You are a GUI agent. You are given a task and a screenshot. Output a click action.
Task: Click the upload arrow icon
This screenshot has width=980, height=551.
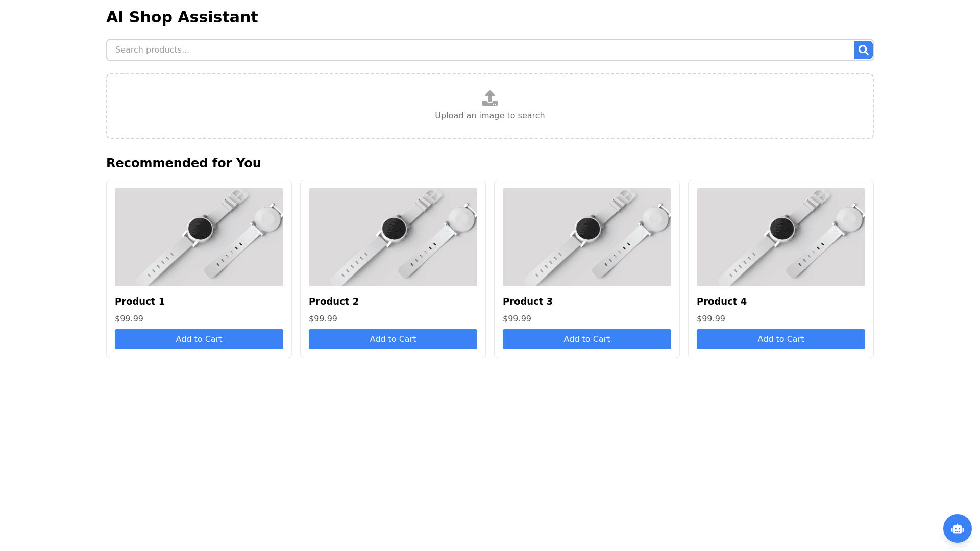489,98
